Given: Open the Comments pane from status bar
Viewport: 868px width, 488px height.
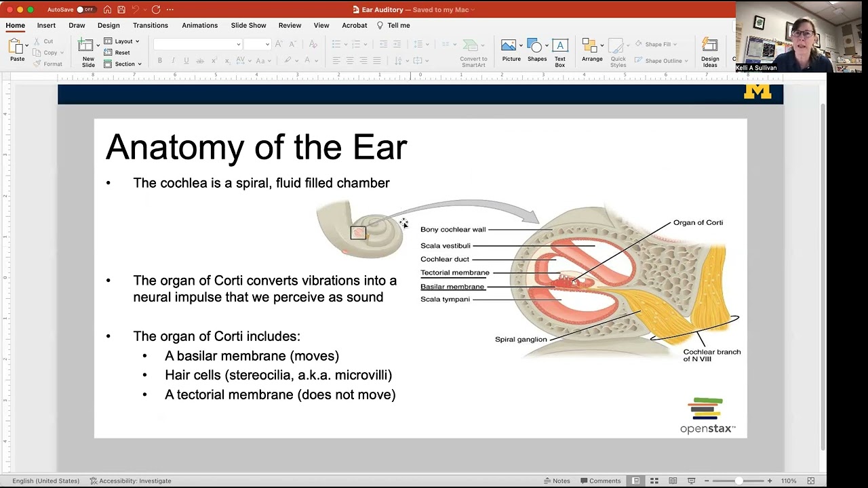Looking at the screenshot, I should pyautogui.click(x=600, y=481).
